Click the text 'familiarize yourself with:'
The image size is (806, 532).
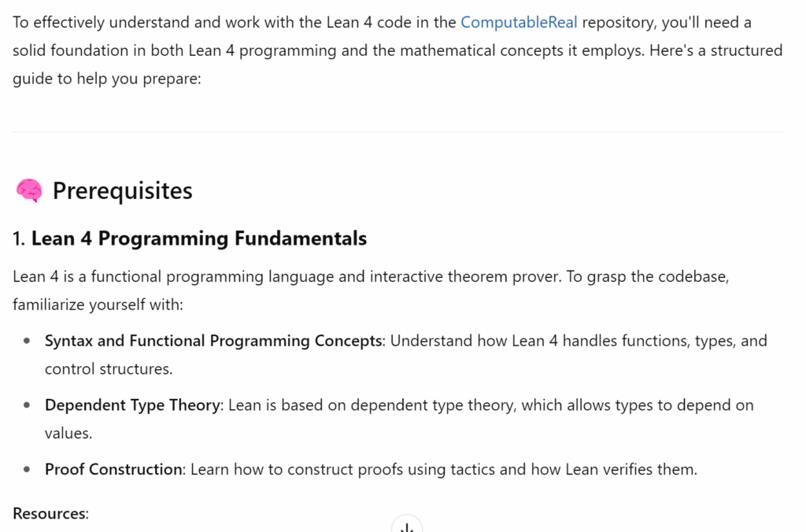(98, 305)
